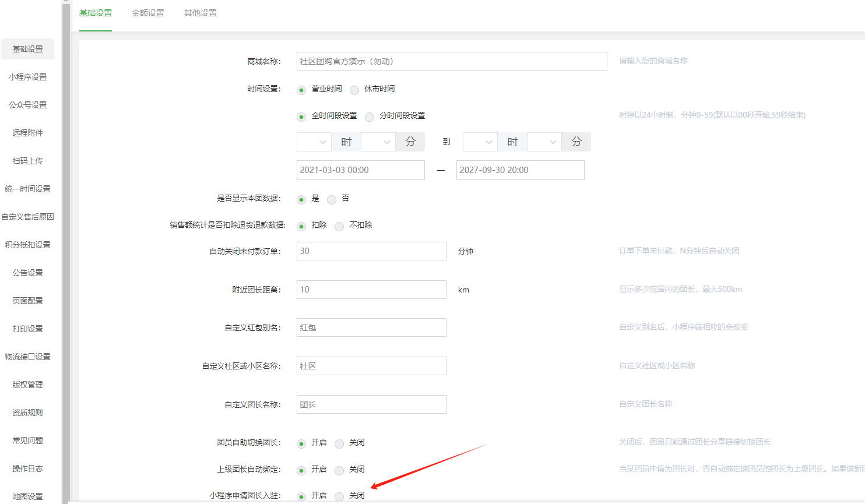Screen dimensions: 865x504
Task: Switch to the 其他设置 tab
Action: click(201, 13)
